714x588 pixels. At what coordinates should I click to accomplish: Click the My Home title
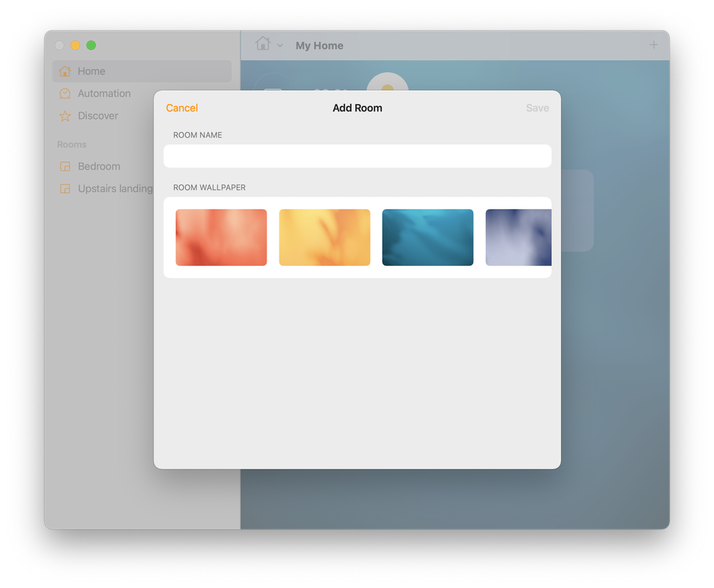pyautogui.click(x=319, y=46)
